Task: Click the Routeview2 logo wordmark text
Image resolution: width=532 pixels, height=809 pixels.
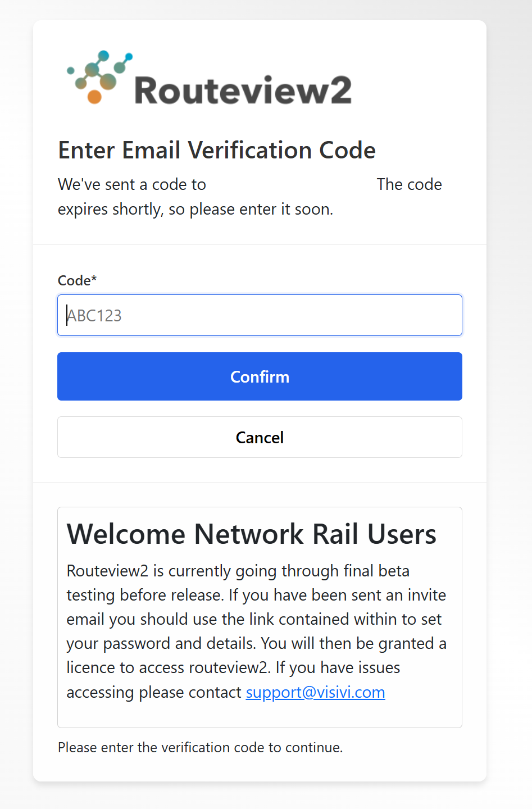Action: (x=243, y=91)
